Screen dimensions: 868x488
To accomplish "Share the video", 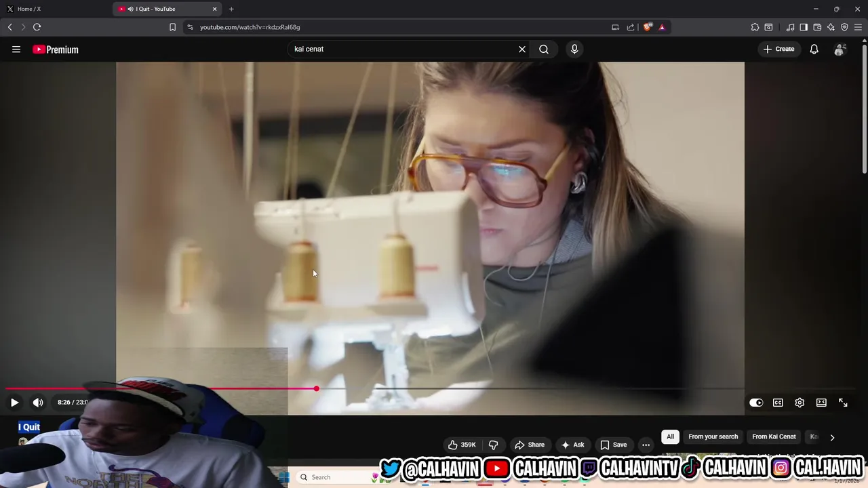I will tap(530, 445).
